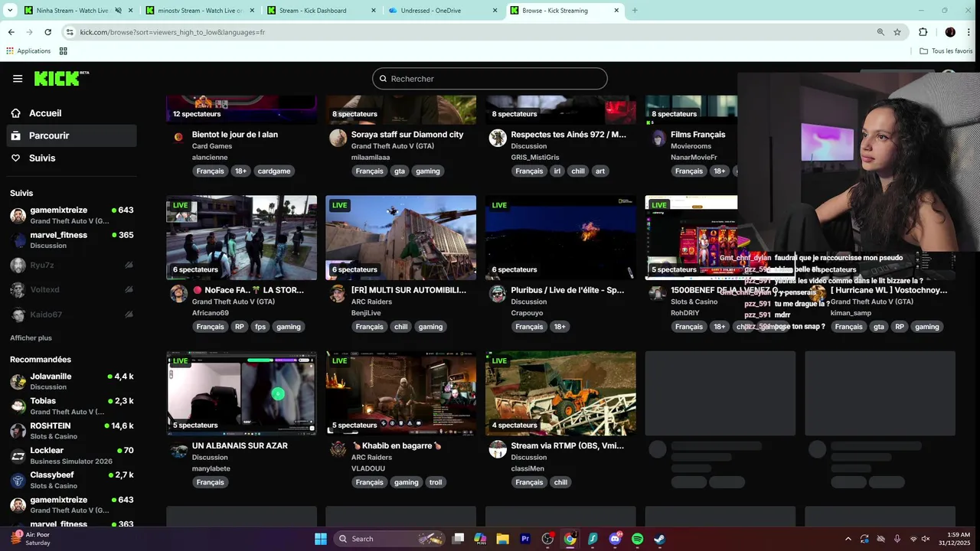Go to Accueil in sidebar

click(x=70, y=113)
